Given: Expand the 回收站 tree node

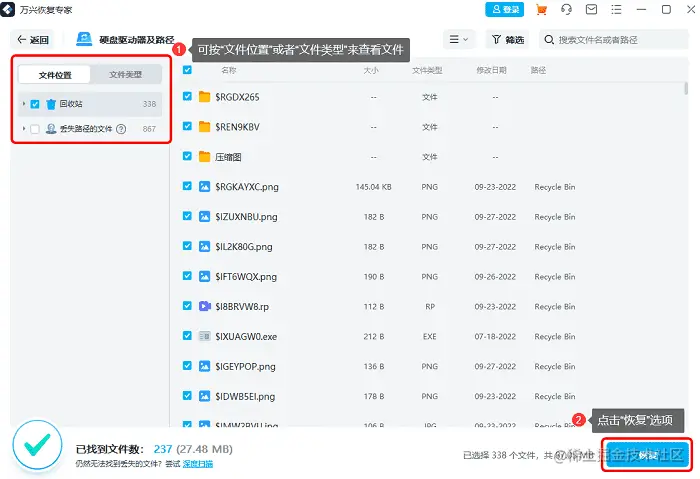Looking at the screenshot, I should (x=24, y=104).
